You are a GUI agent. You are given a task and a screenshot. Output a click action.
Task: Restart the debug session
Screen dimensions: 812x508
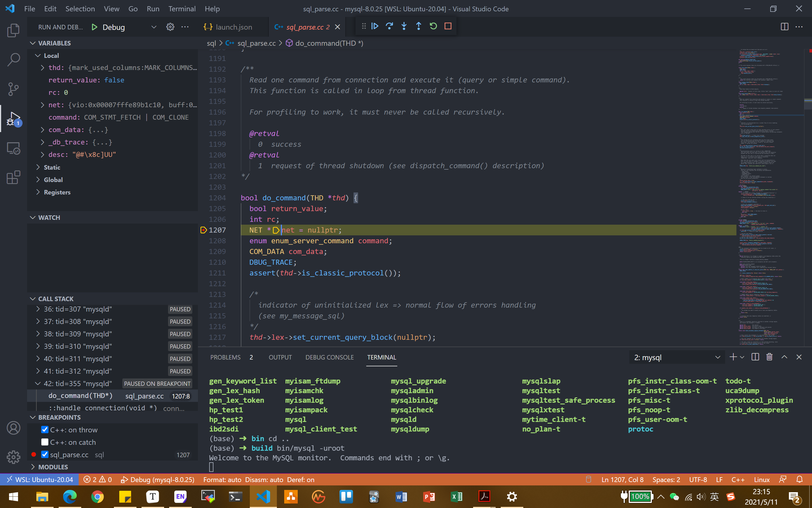coord(433,26)
